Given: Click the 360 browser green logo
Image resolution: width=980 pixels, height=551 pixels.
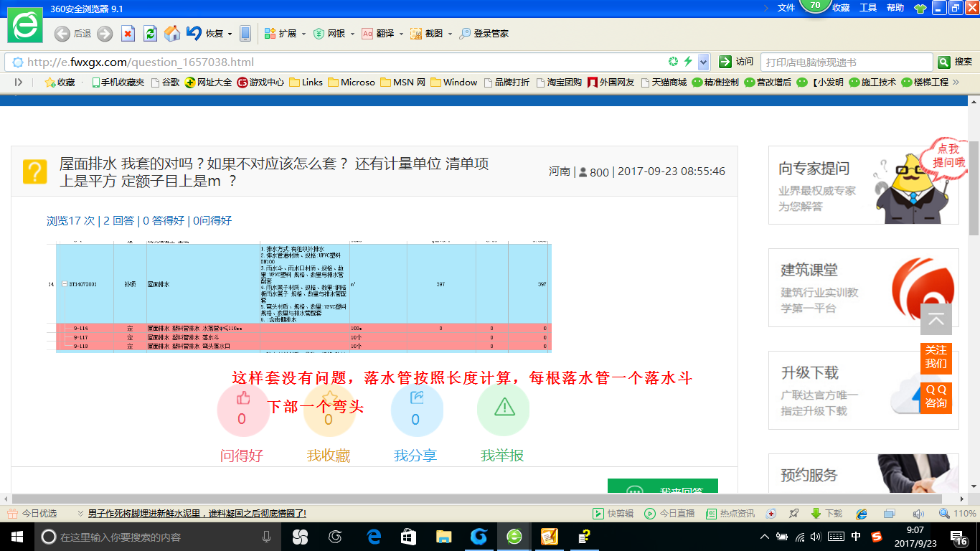Looking at the screenshot, I should pos(25,25).
